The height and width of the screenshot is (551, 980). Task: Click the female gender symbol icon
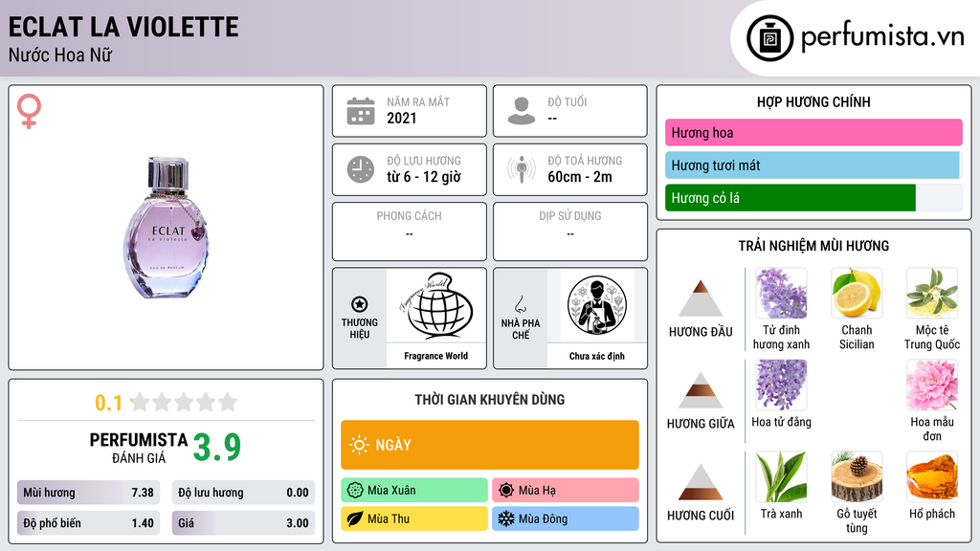(x=29, y=111)
